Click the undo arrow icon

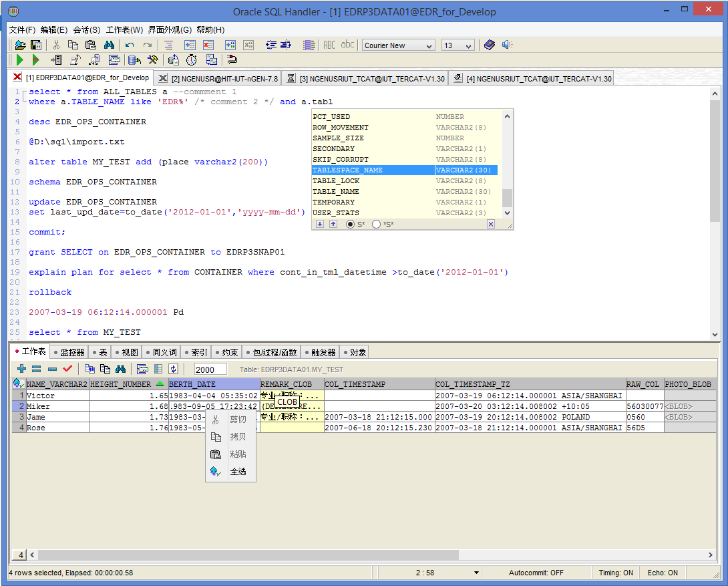(130, 45)
